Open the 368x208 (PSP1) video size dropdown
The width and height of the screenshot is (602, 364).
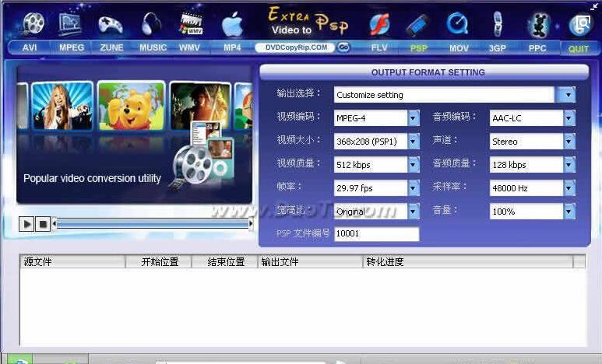point(413,141)
